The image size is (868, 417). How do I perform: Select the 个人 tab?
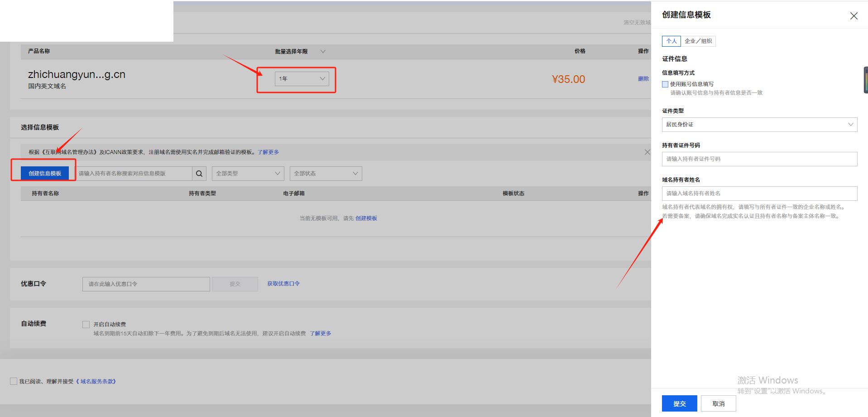coord(671,41)
